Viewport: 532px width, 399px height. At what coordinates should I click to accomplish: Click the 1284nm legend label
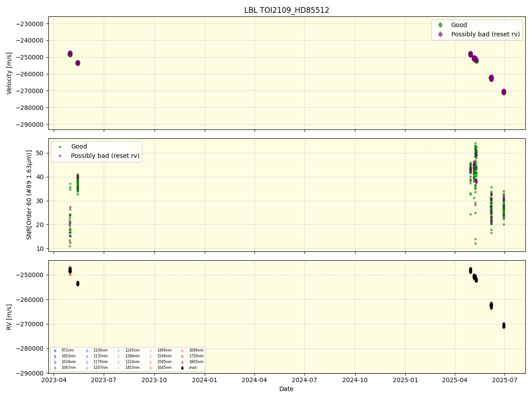click(x=132, y=356)
